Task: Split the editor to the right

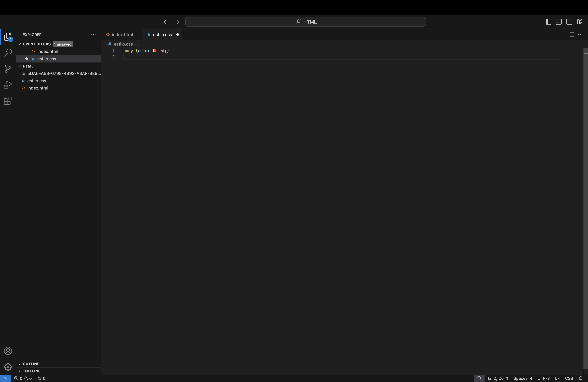Action: tap(571, 35)
